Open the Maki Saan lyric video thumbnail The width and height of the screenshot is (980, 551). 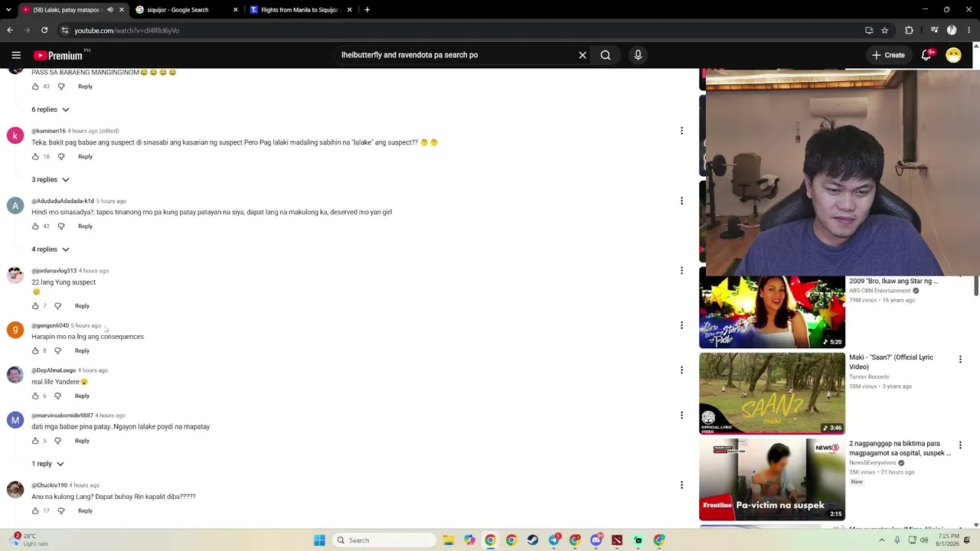(772, 393)
